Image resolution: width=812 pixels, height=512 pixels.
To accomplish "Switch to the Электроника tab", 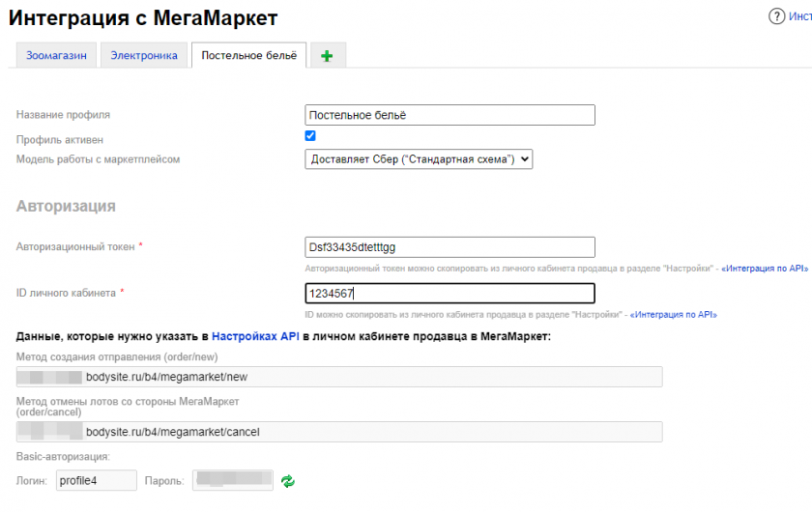I will (x=144, y=55).
